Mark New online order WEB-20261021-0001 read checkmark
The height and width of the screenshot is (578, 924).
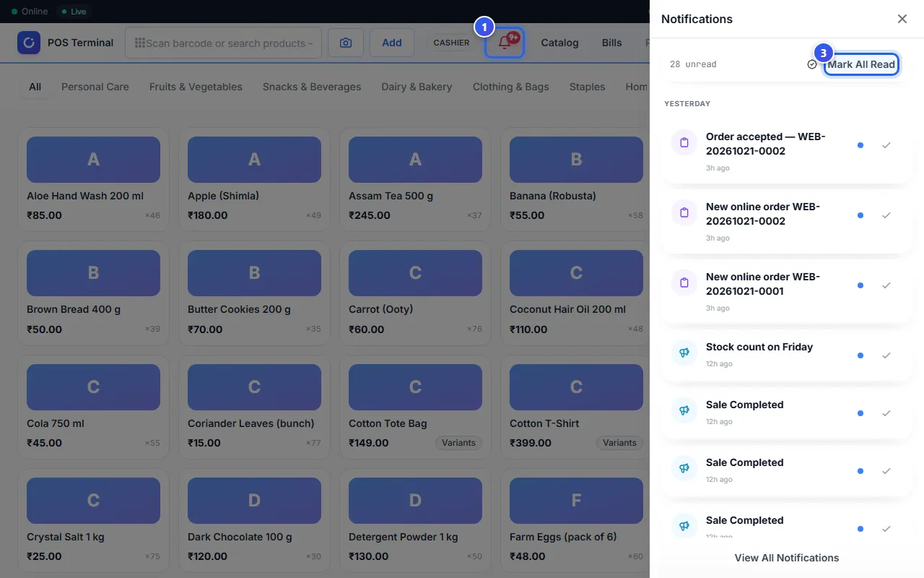pos(886,285)
